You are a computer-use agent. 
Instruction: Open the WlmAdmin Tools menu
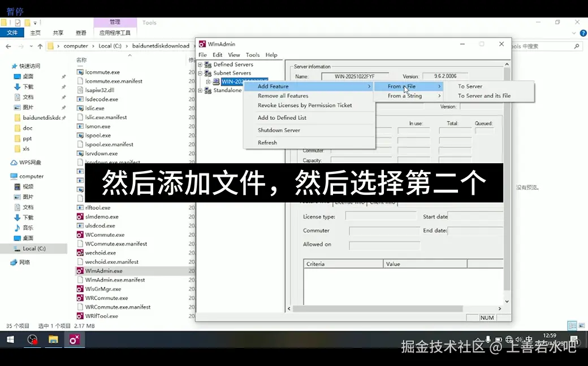point(252,55)
